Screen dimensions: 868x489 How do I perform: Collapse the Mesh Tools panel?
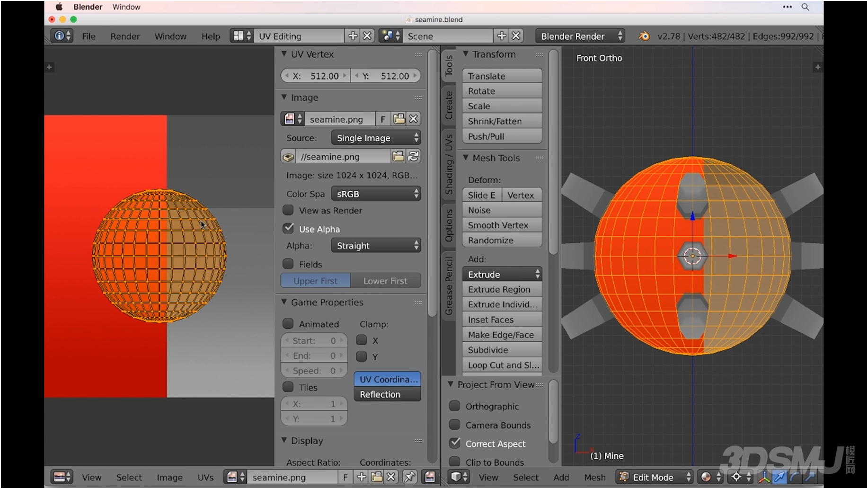466,158
